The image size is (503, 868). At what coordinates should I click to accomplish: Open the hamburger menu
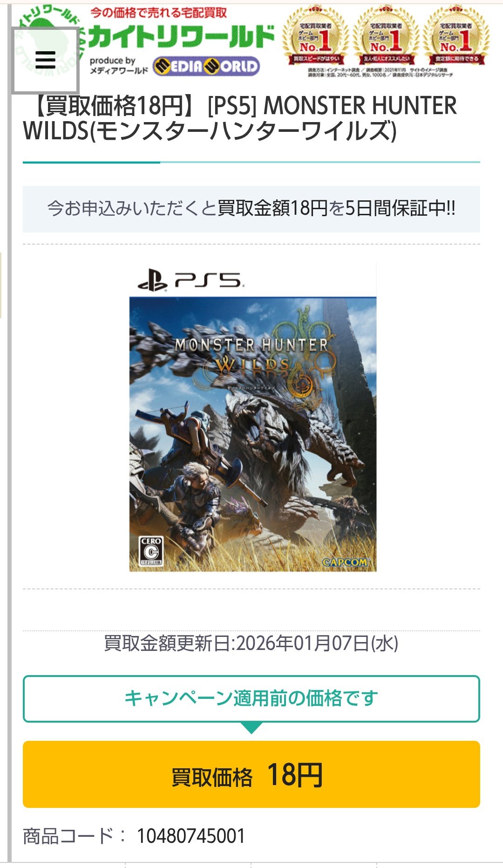45,60
